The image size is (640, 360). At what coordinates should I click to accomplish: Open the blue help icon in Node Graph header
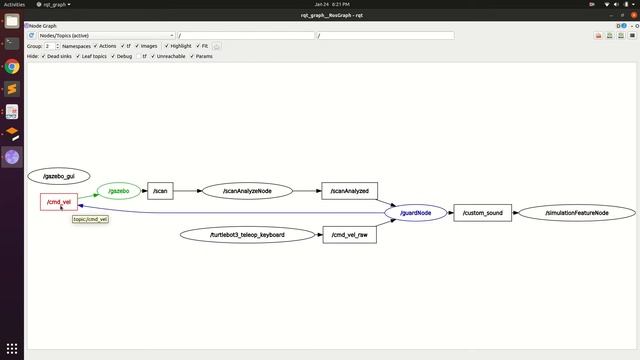coord(624,26)
